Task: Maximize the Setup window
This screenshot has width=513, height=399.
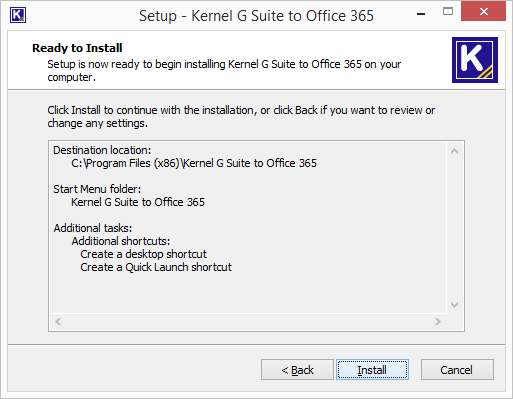Action: pyautogui.click(x=448, y=12)
